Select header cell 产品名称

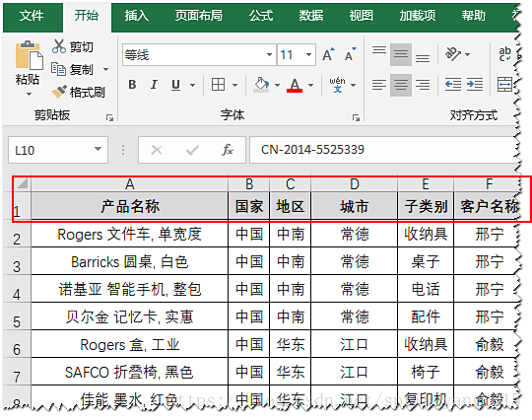[x=130, y=206]
